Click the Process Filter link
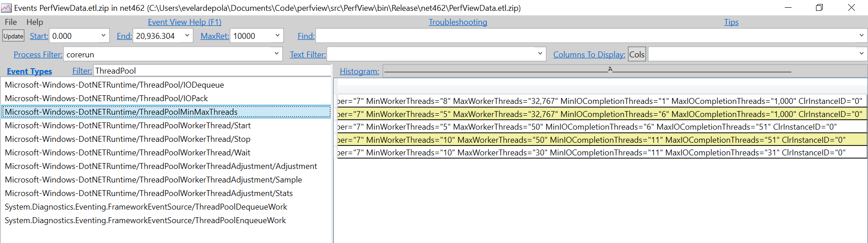The image size is (868, 243). [x=38, y=55]
